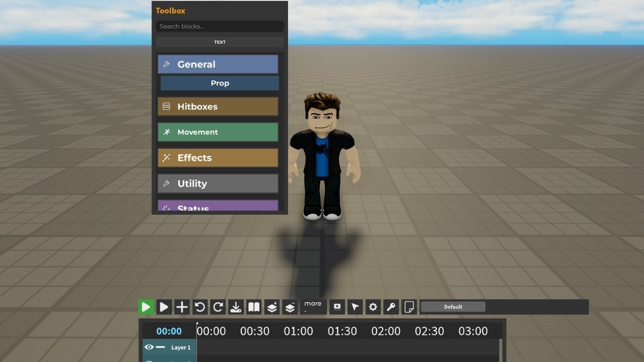Click the 01:00 timeline marker
This screenshot has width=644, height=362.
(x=298, y=331)
